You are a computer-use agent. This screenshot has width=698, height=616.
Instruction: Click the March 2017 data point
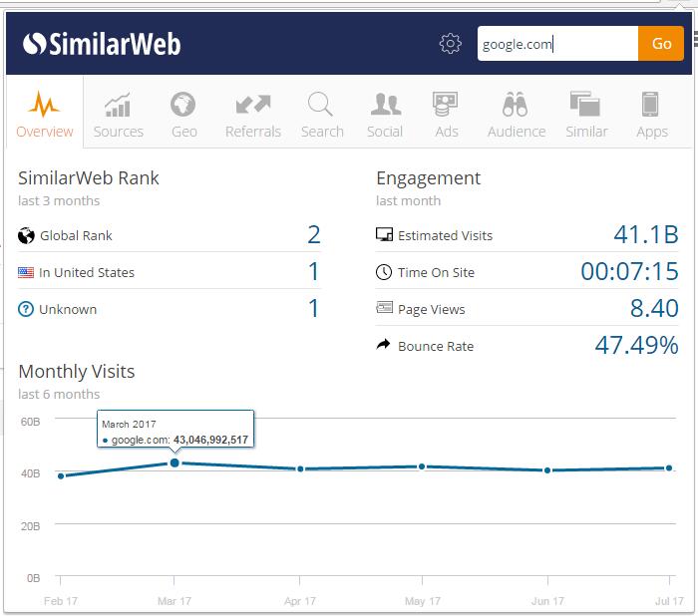click(175, 462)
